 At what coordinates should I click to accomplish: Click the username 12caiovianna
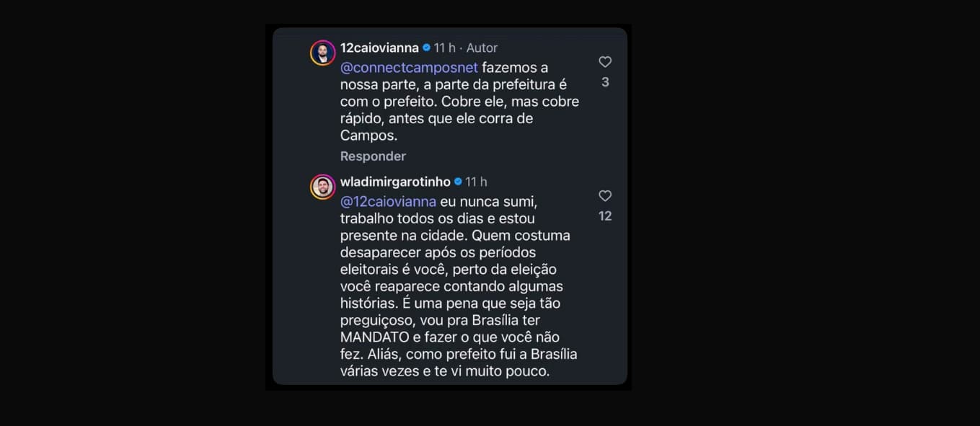(x=379, y=48)
